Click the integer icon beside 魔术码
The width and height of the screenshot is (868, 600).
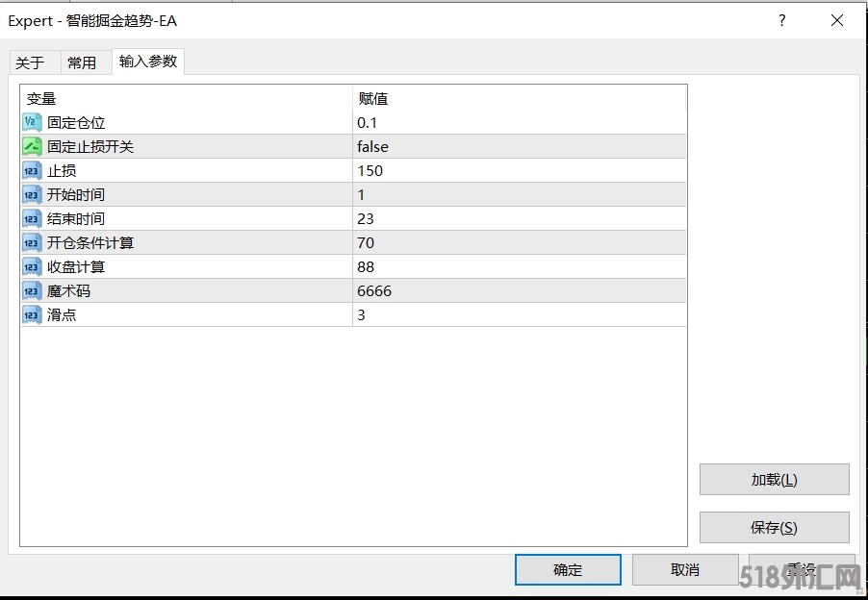pyautogui.click(x=32, y=290)
